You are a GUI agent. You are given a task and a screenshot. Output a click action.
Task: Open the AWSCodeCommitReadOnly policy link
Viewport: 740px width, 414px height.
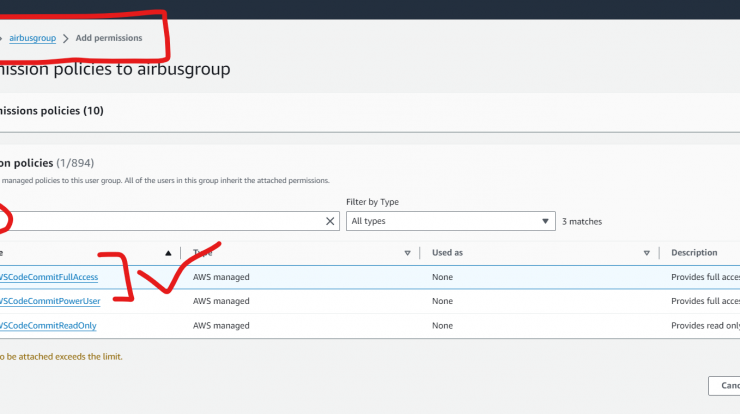click(x=48, y=326)
